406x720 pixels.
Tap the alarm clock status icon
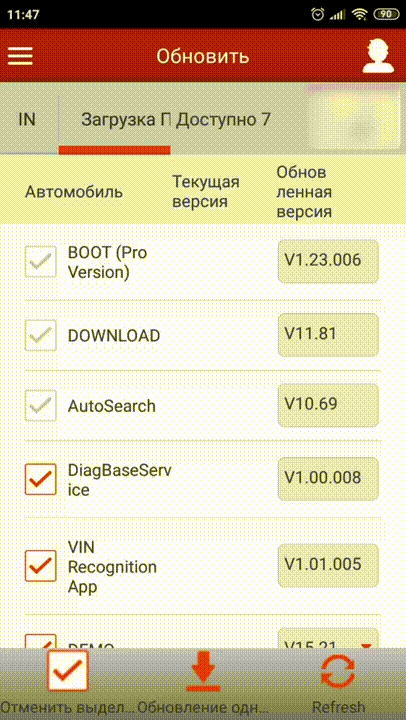317,15
